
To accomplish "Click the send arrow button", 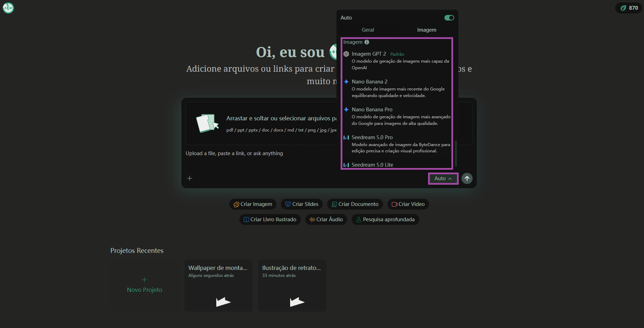I will [467, 178].
